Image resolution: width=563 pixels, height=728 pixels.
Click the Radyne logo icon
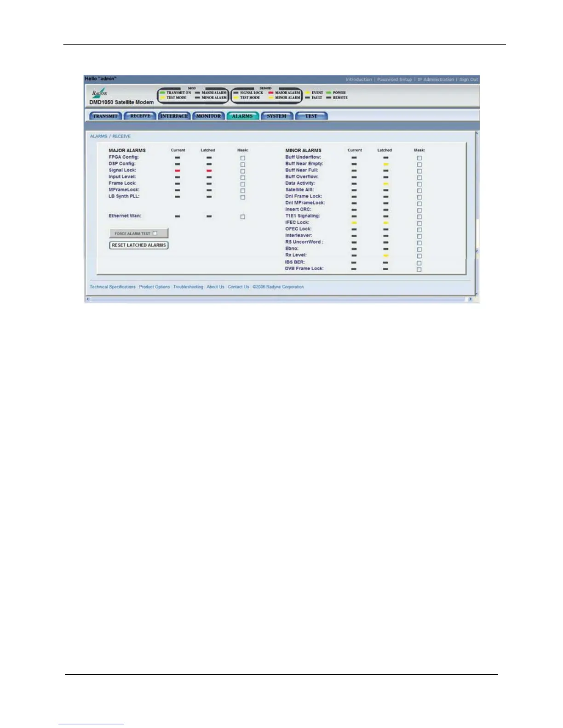(x=99, y=93)
